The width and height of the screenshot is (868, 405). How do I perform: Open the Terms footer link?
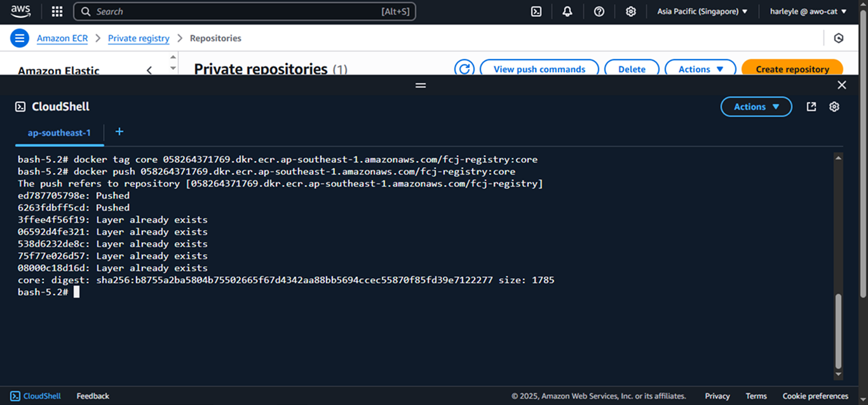[756, 396]
